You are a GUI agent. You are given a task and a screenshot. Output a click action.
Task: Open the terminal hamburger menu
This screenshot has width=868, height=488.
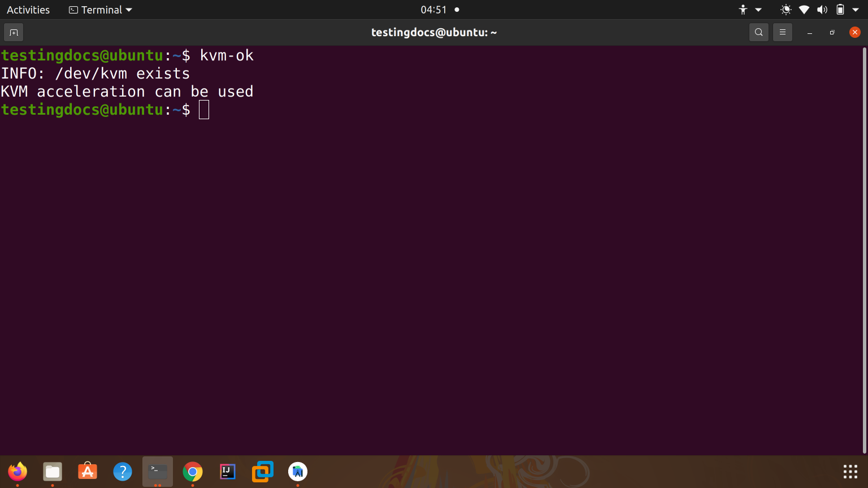(x=783, y=33)
